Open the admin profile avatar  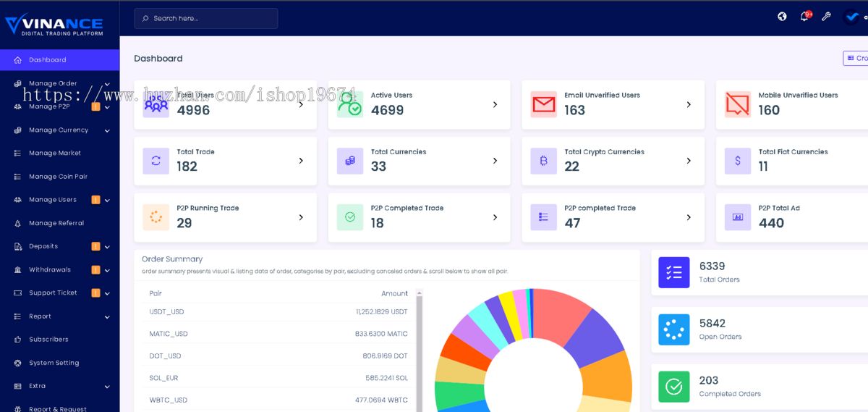pyautogui.click(x=851, y=17)
